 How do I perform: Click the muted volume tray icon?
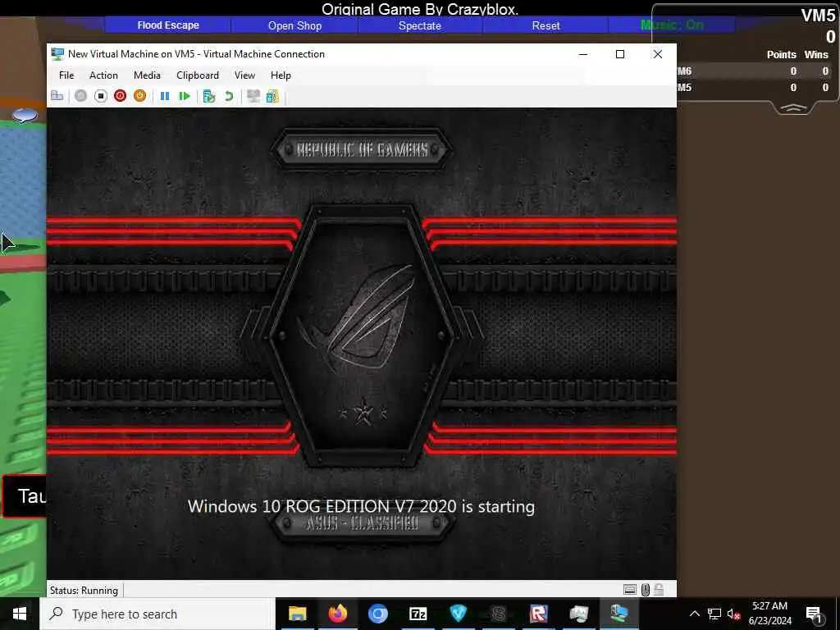(x=733, y=614)
